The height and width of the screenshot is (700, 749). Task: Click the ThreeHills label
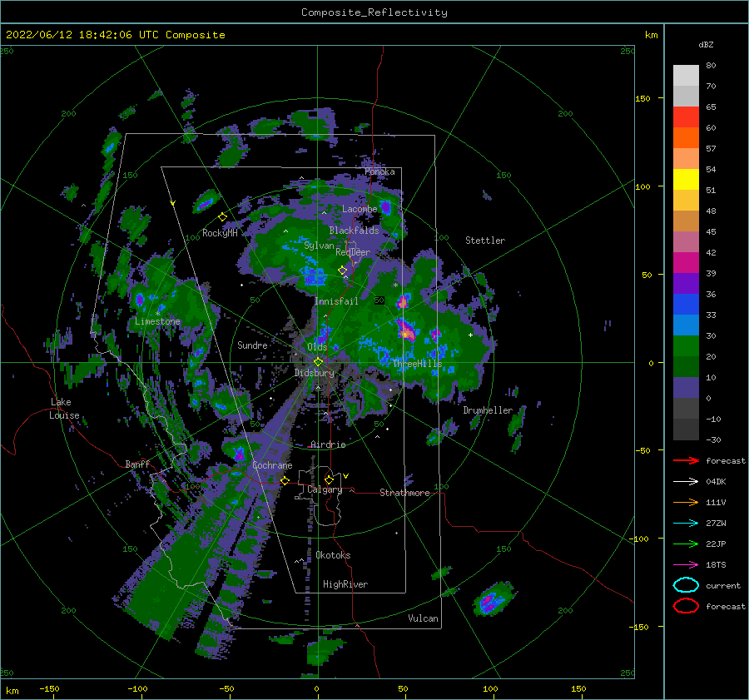[x=418, y=364]
